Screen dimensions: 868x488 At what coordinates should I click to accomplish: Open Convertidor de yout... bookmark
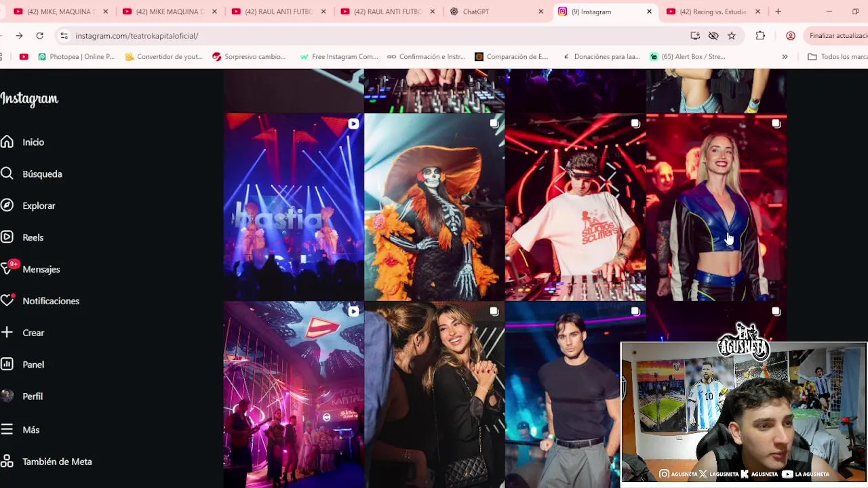[x=164, y=57]
